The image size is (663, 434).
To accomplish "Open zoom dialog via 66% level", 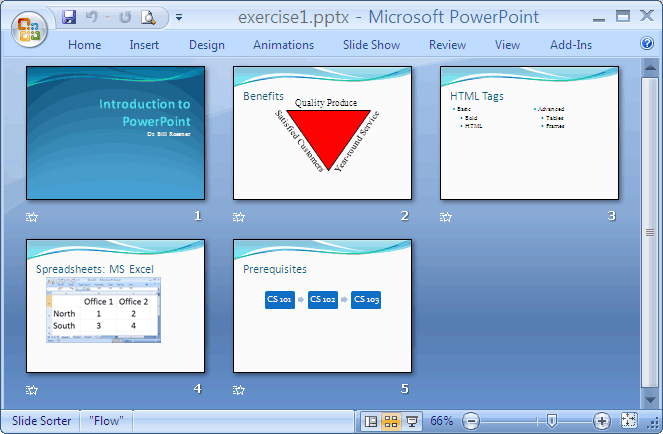I will pyautogui.click(x=442, y=421).
